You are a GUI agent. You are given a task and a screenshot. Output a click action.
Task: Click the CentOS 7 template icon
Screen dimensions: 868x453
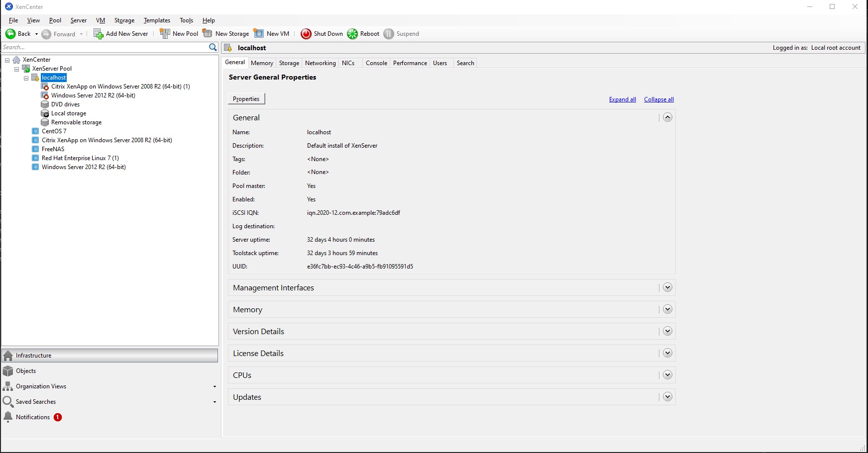coord(35,131)
